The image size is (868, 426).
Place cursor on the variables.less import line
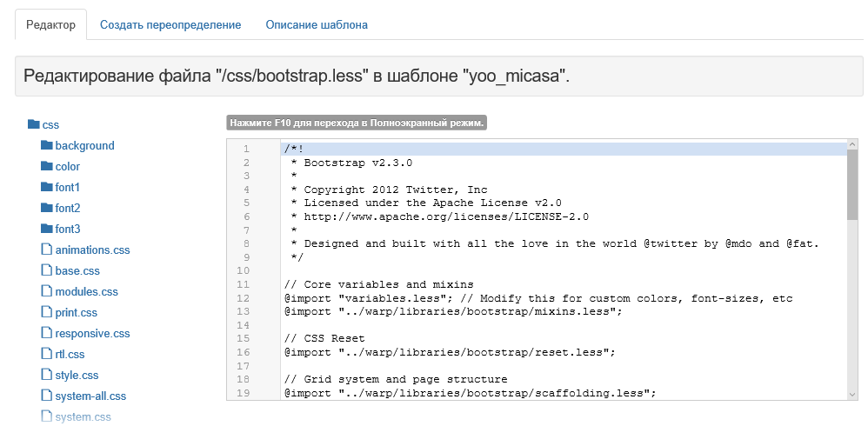(538, 298)
